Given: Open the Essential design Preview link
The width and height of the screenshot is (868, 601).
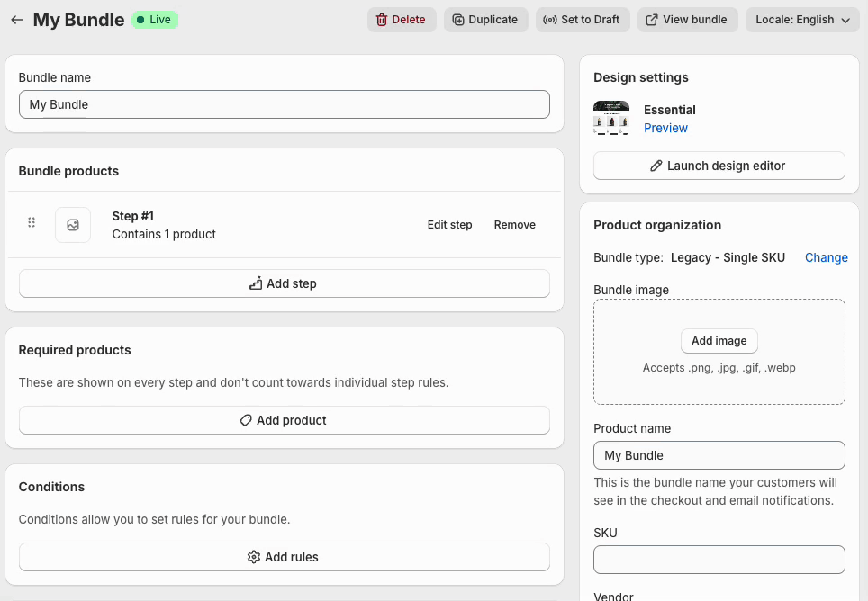Looking at the screenshot, I should click(x=665, y=128).
